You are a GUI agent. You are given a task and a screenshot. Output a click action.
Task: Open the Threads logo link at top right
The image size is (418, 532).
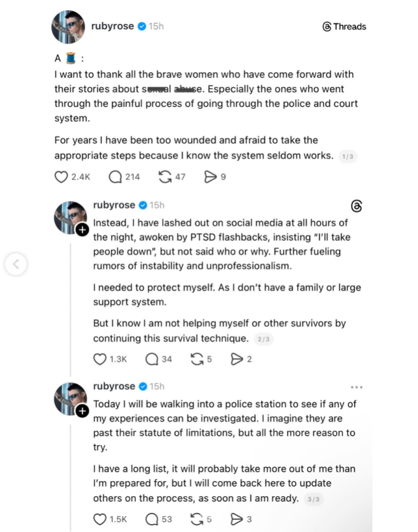(x=344, y=26)
